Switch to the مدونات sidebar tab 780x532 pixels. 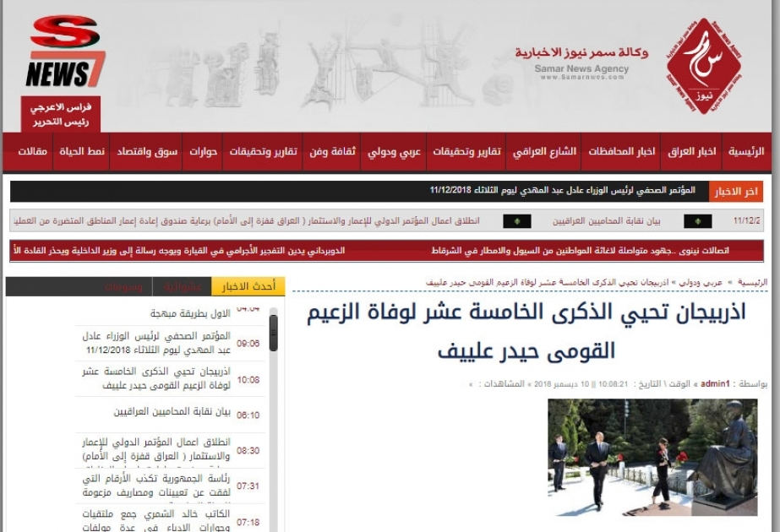tap(123, 286)
